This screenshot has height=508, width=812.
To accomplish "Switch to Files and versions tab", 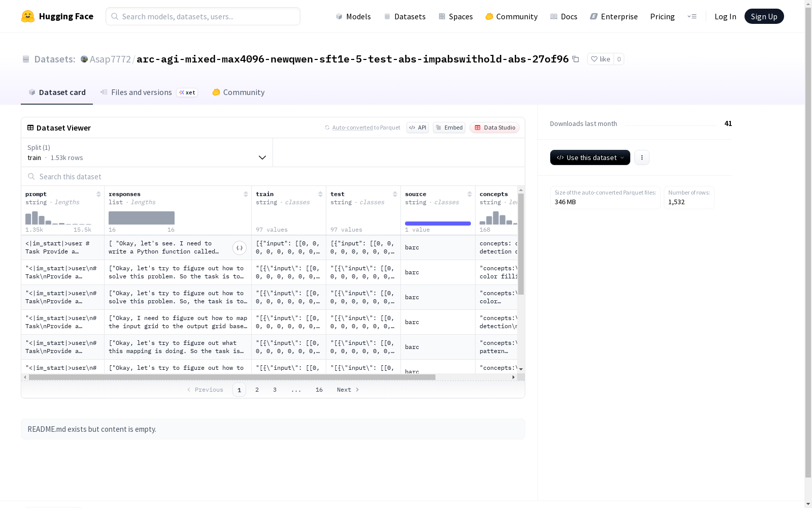I will tap(149, 92).
